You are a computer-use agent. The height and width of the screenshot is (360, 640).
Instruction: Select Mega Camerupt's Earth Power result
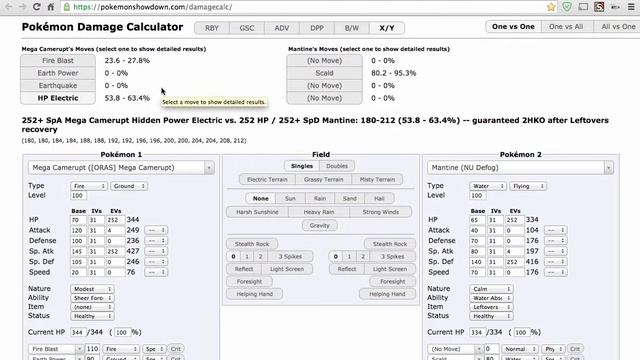tap(58, 73)
